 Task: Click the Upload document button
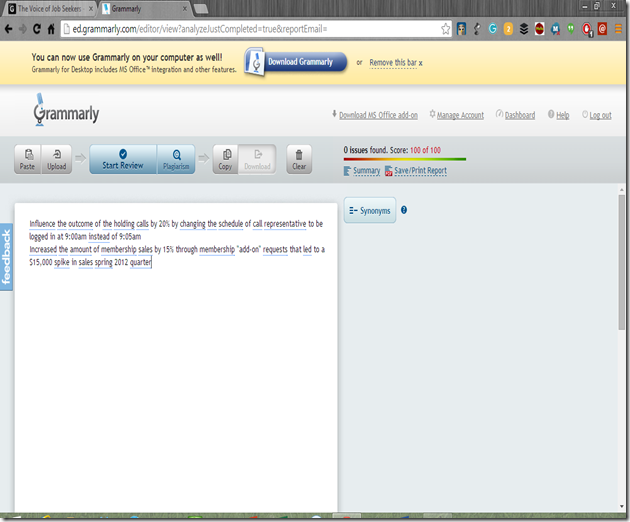tap(57, 160)
